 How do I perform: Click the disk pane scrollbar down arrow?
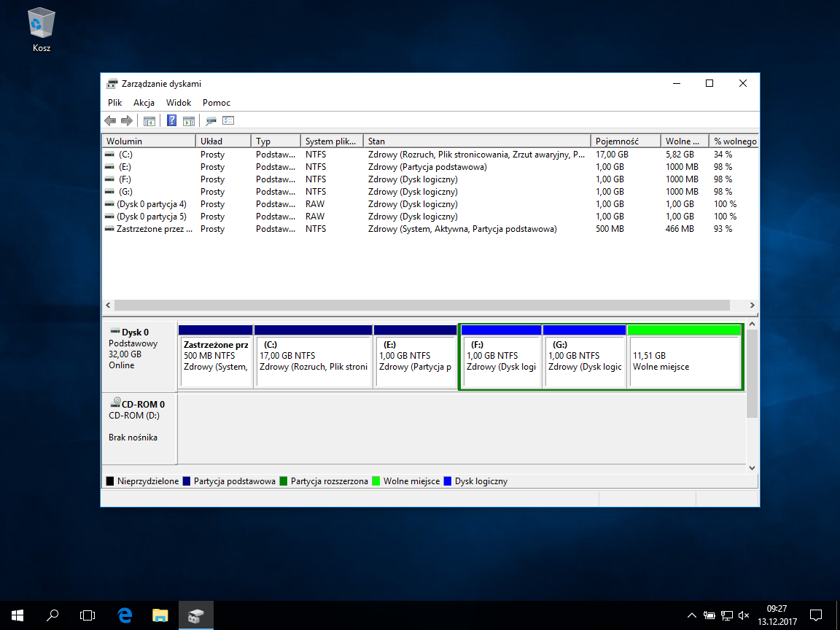tap(752, 467)
